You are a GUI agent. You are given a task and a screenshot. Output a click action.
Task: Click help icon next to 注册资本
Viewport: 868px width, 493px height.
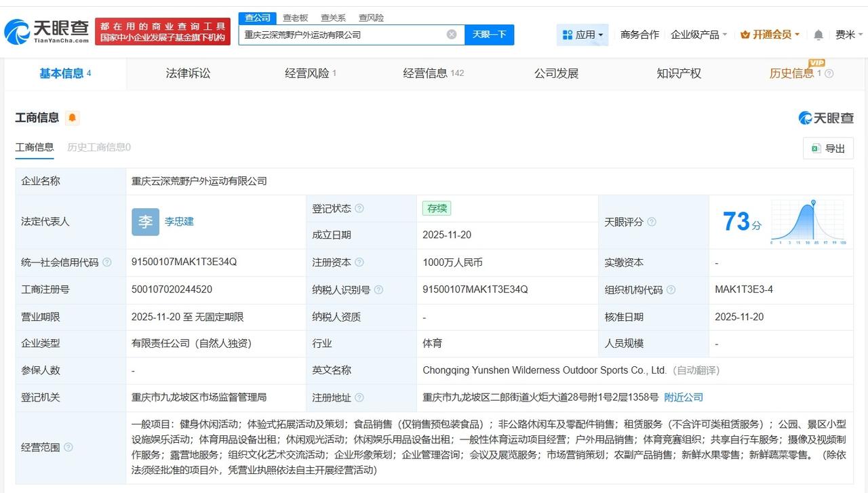click(359, 262)
